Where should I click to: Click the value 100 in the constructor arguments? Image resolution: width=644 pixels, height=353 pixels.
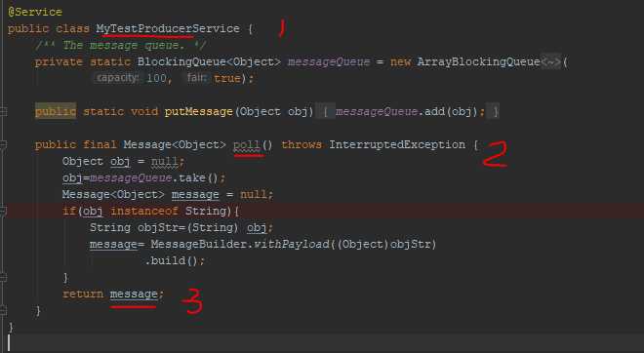[156, 78]
